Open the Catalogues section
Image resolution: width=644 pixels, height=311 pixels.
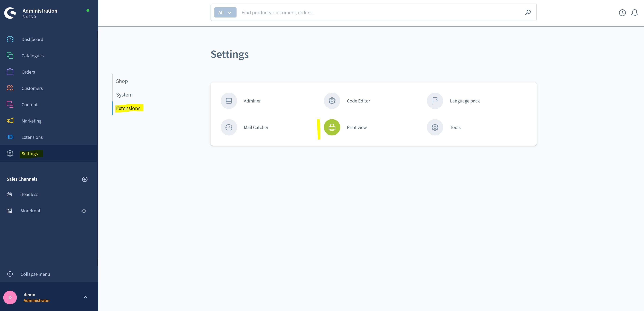tap(32, 55)
